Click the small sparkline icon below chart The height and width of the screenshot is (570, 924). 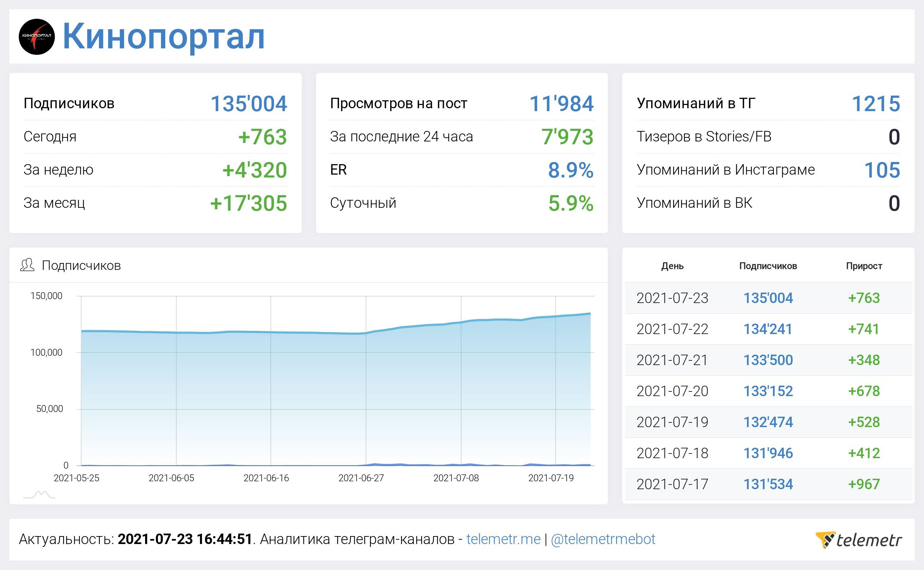[x=39, y=494]
